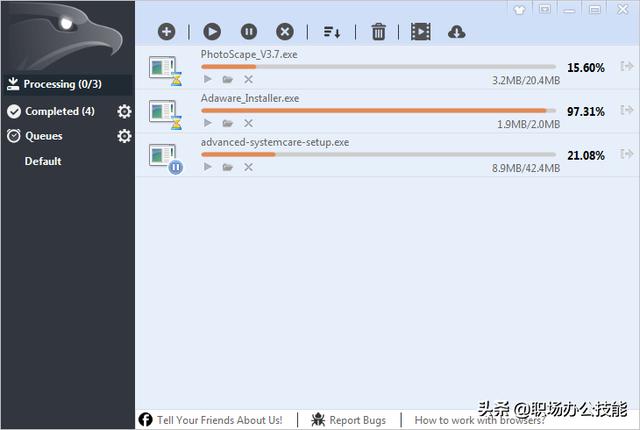Select the Default queue
This screenshot has height=430, width=640.
point(43,161)
